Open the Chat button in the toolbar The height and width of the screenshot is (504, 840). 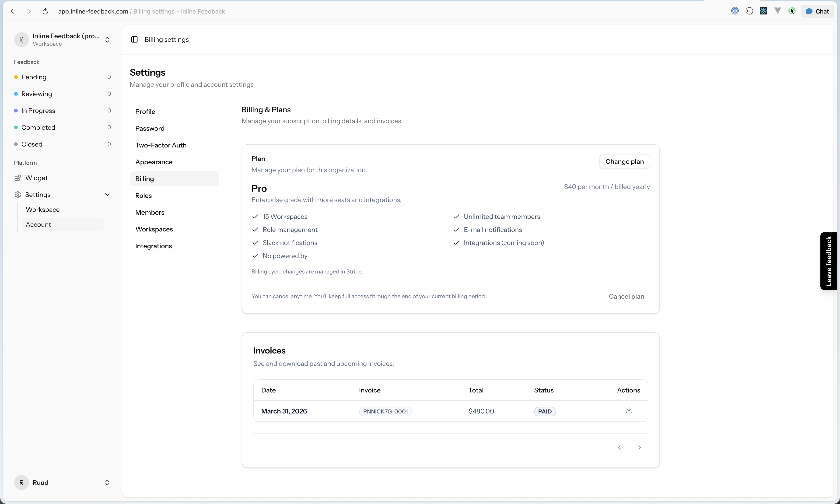(817, 11)
